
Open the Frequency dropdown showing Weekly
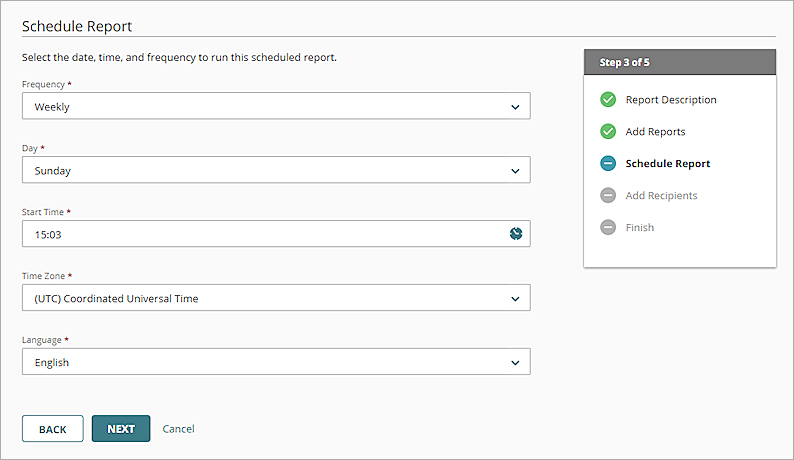tap(276, 106)
